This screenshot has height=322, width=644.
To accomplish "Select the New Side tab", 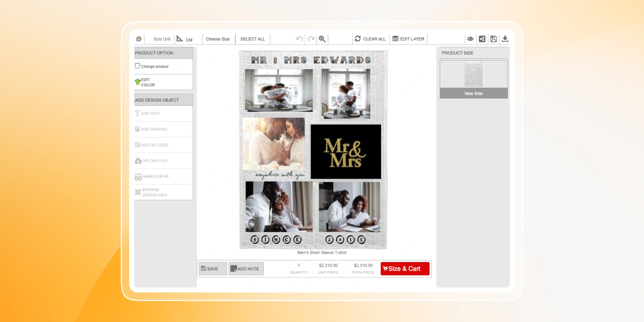I will [473, 93].
